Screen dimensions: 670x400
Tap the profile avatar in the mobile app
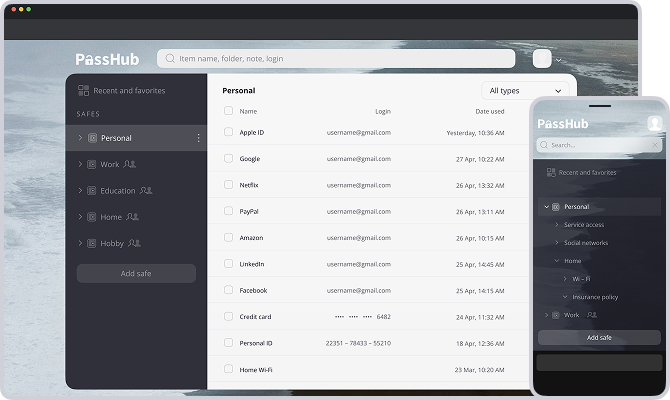click(x=655, y=124)
